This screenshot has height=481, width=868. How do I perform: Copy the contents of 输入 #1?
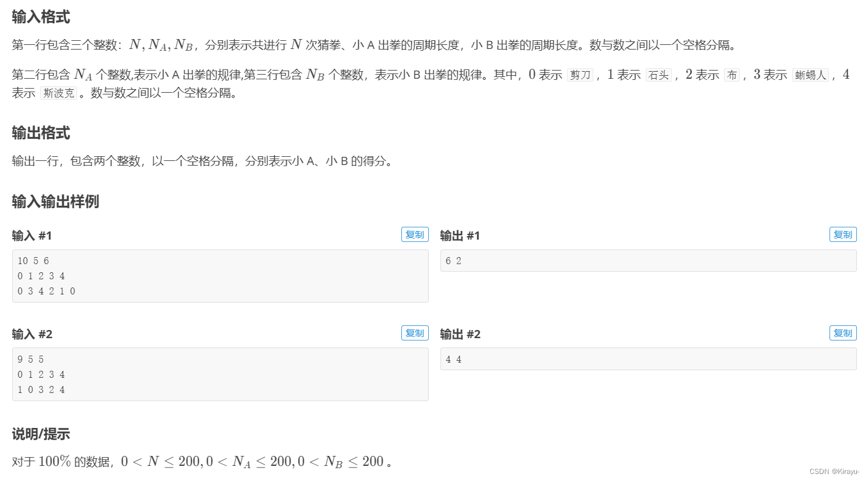coord(415,234)
